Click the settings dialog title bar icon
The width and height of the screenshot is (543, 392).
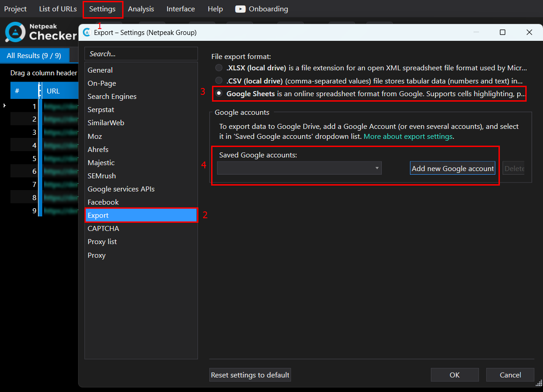click(87, 33)
